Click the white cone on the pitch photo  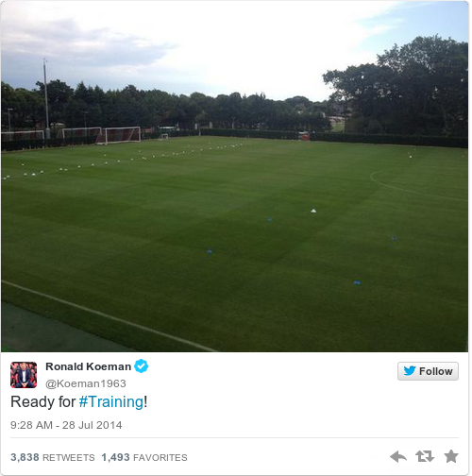(313, 211)
